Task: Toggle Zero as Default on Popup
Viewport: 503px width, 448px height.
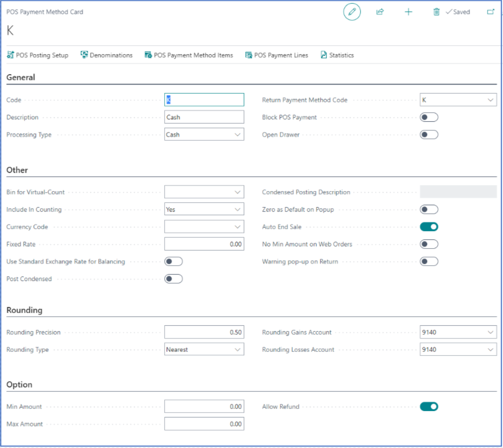Action: pyautogui.click(x=429, y=209)
